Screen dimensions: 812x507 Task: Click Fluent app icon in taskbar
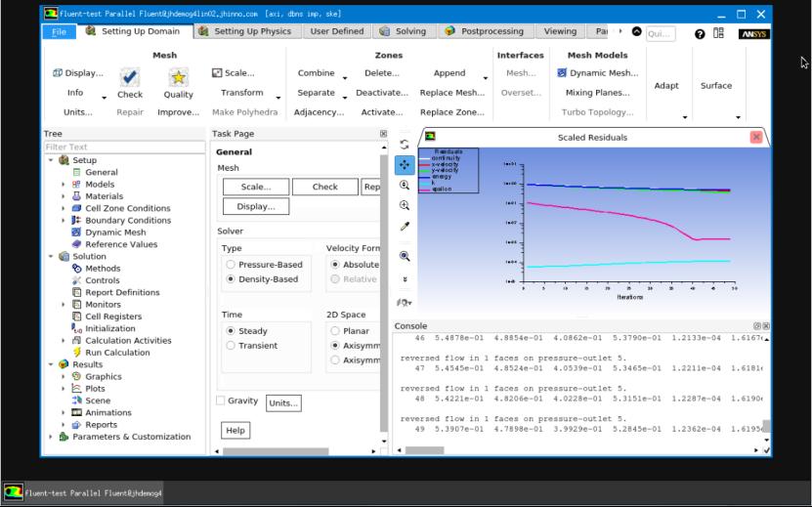pyautogui.click(x=14, y=492)
